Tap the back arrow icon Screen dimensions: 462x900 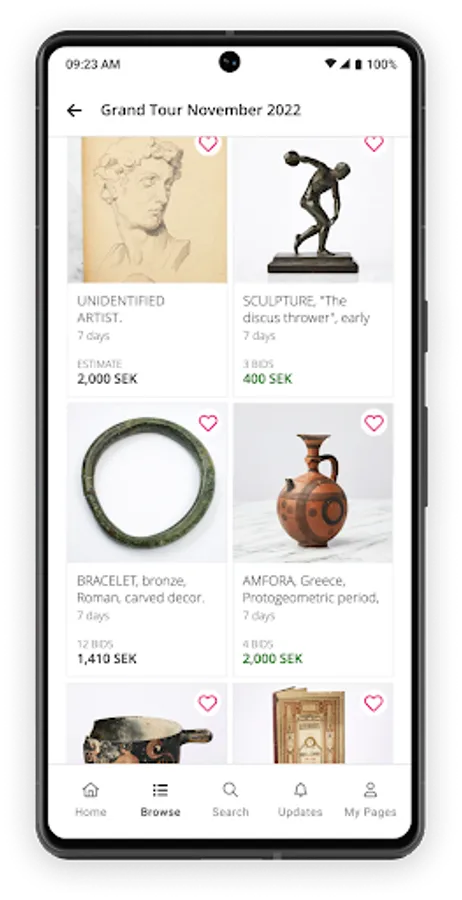[x=74, y=110]
